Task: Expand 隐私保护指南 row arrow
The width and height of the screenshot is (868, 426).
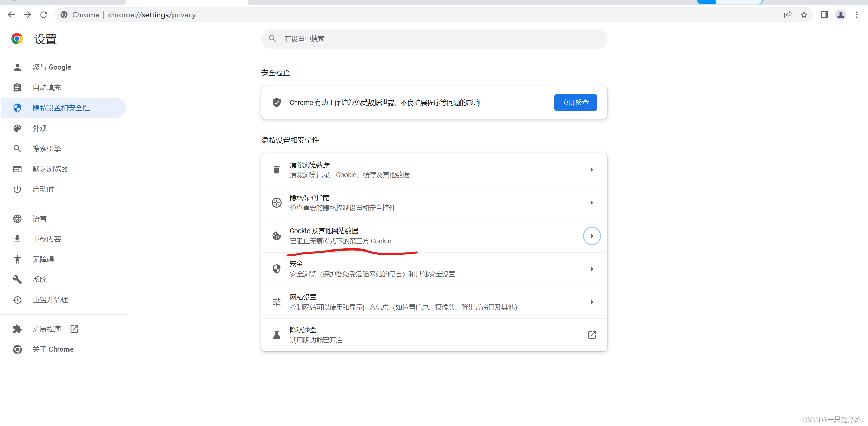Action: coord(592,203)
